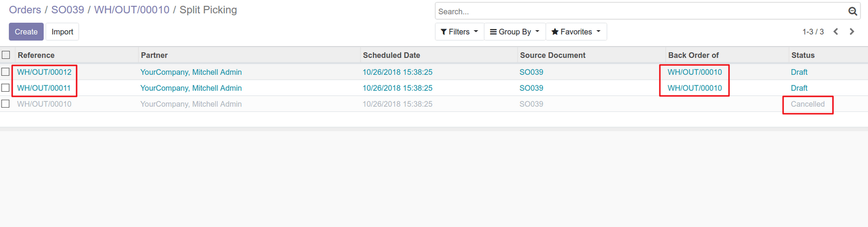Click the 1-3 / 3 pager counter

[x=813, y=32]
